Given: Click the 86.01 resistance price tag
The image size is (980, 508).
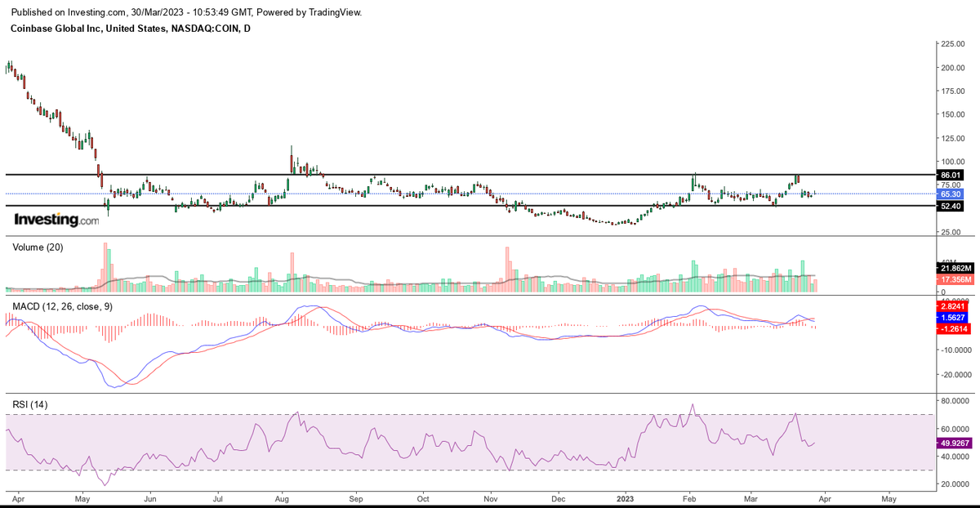Looking at the screenshot, I should click(x=951, y=175).
